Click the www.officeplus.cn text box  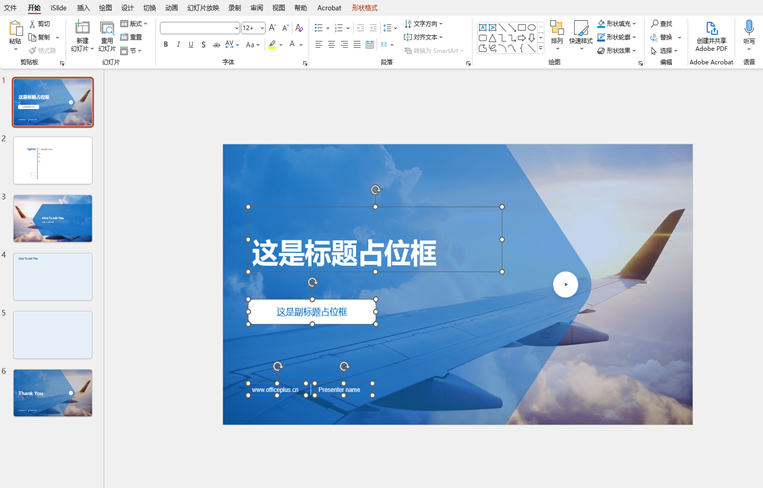pyautogui.click(x=277, y=390)
